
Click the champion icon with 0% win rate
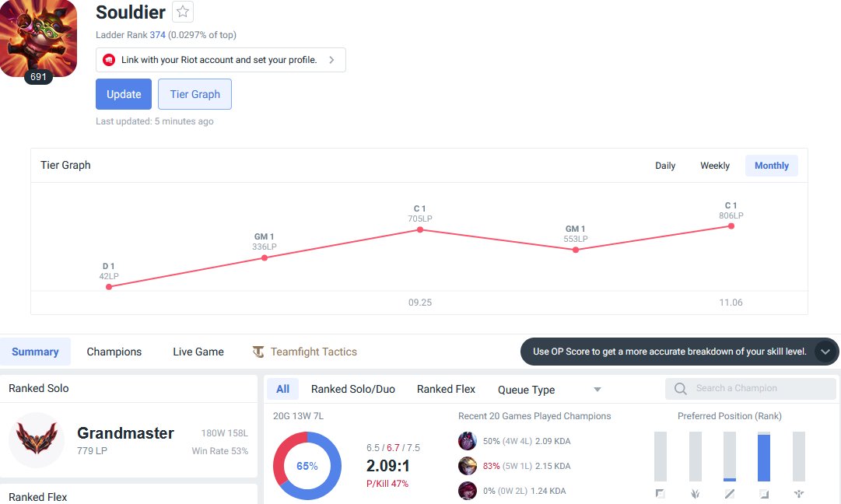[467, 491]
